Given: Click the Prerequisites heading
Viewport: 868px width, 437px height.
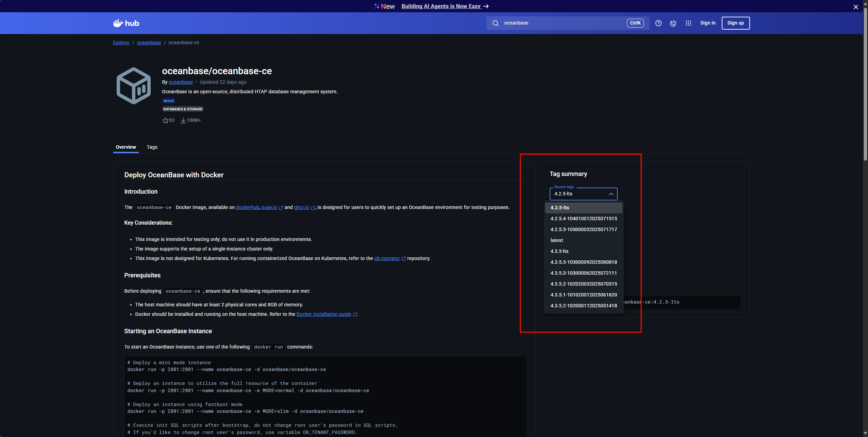Looking at the screenshot, I should click(142, 275).
